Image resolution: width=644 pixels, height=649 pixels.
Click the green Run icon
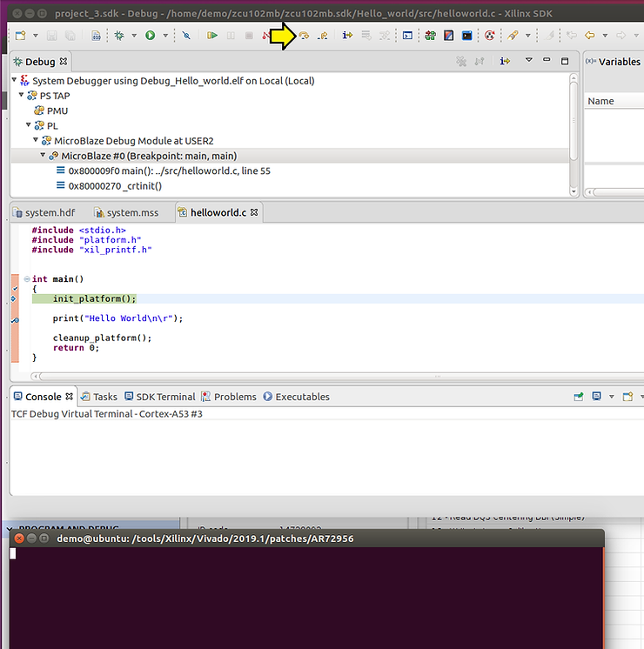coord(151,36)
